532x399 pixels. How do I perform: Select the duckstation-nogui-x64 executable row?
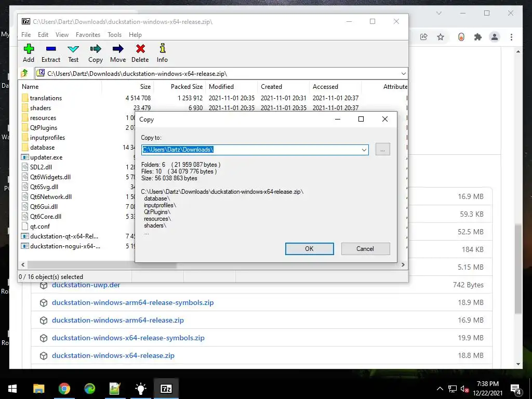click(65, 246)
